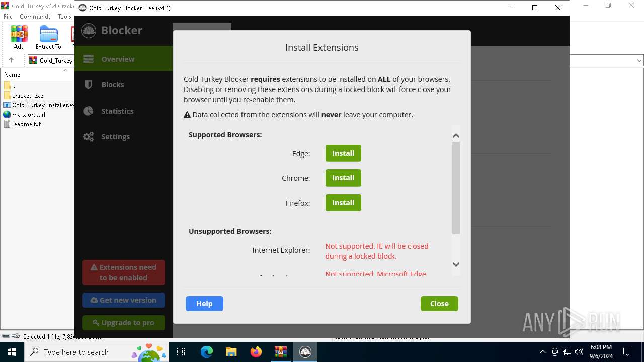The image size is (644, 362).
Task: Click the Cold Turkey Blocker logo
Action: coord(89,30)
